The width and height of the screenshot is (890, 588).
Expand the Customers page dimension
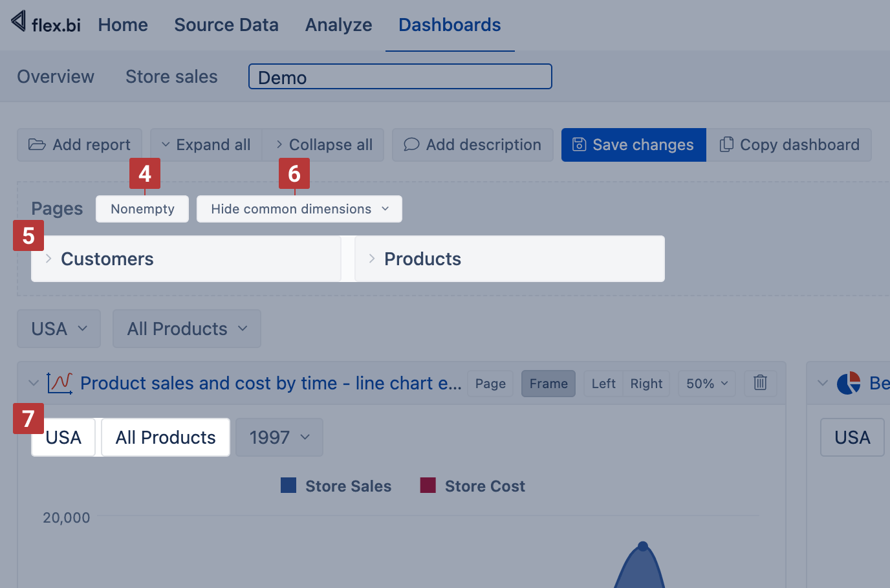pyautogui.click(x=49, y=259)
